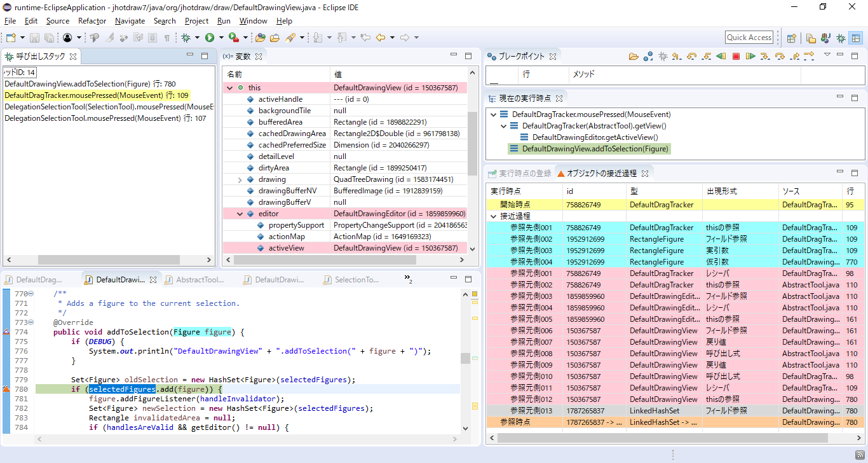Collapse DefaultDragTracker.mousePressed tree node

pyautogui.click(x=494, y=114)
